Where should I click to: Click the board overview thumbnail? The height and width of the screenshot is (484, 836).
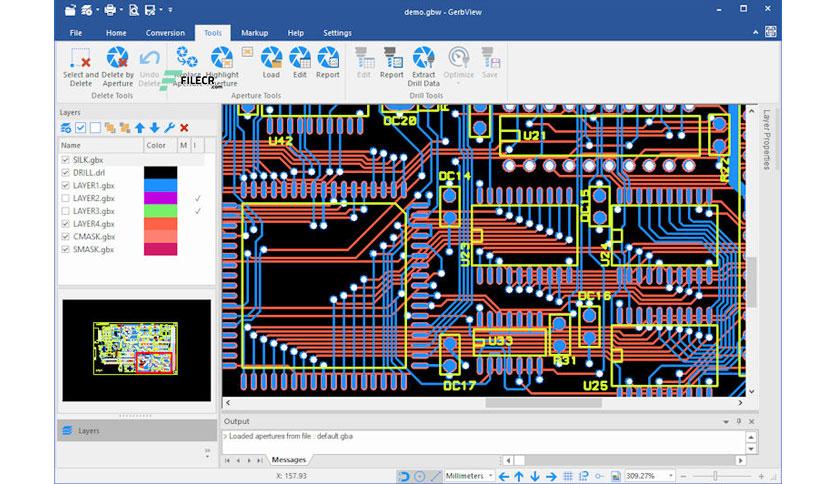[x=136, y=350]
